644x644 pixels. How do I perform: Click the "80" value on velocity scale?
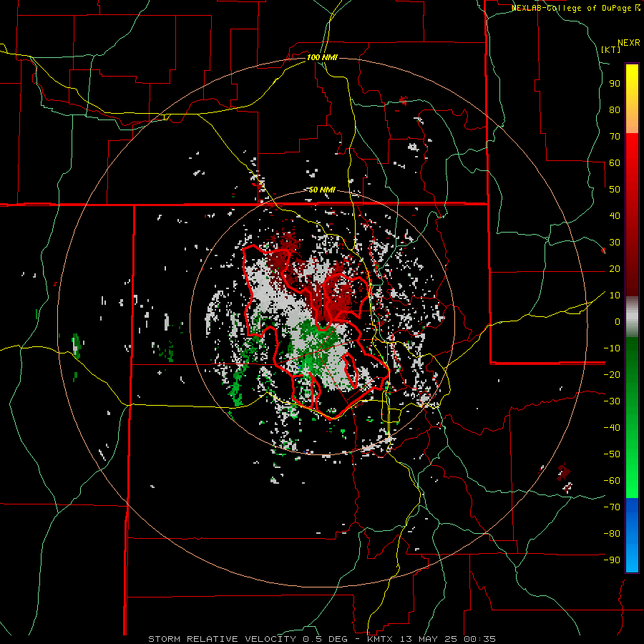pos(615,110)
